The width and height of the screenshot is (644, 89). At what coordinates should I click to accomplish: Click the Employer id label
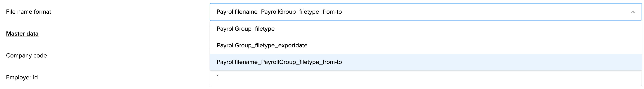point(22,77)
